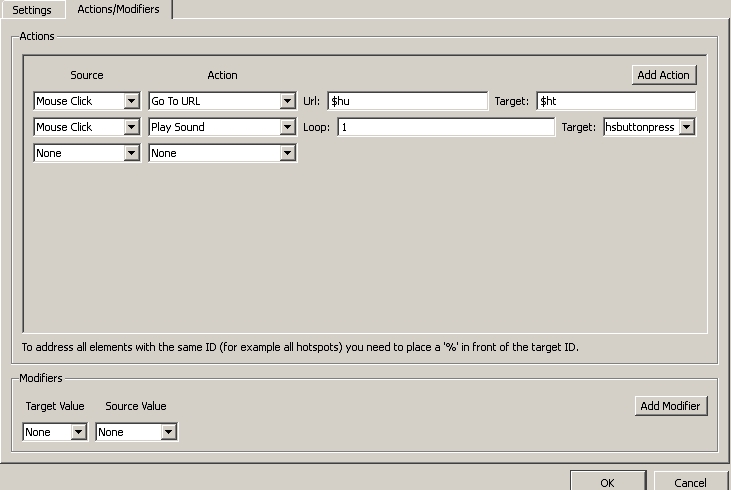
Task: Click the Add Action button
Action: 663,75
